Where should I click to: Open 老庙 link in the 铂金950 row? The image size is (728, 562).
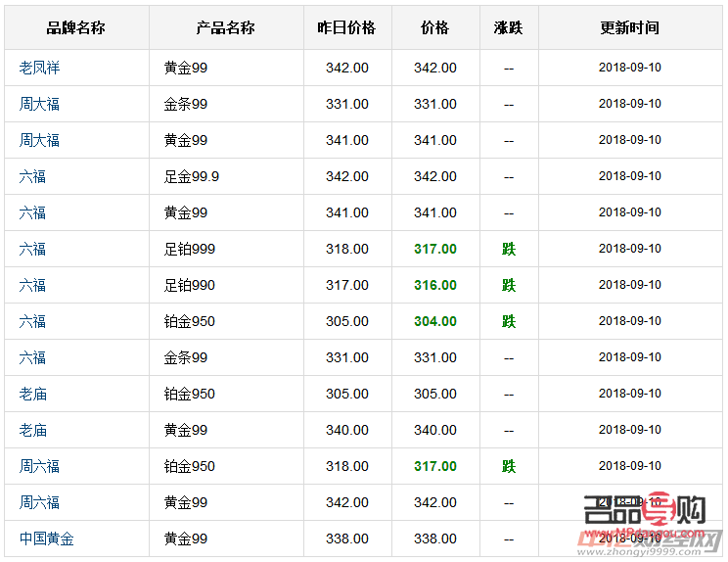pyautogui.click(x=33, y=394)
